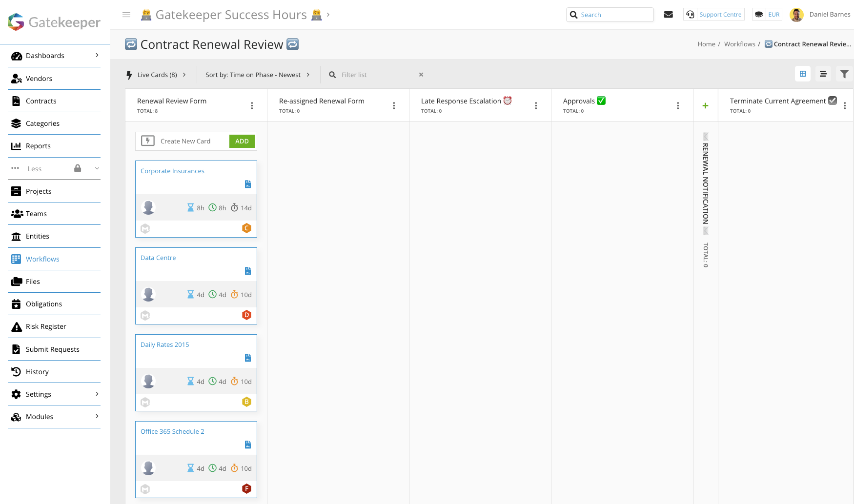Navigate to Workflows via the breadcrumb

coord(739,44)
